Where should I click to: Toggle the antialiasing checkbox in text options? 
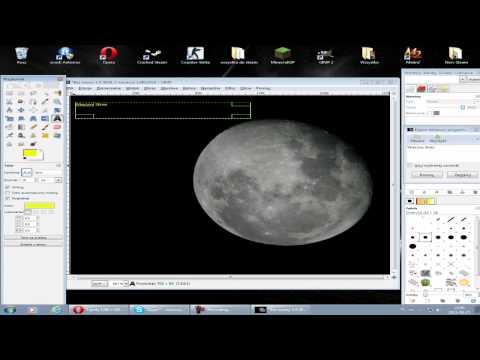8,198
